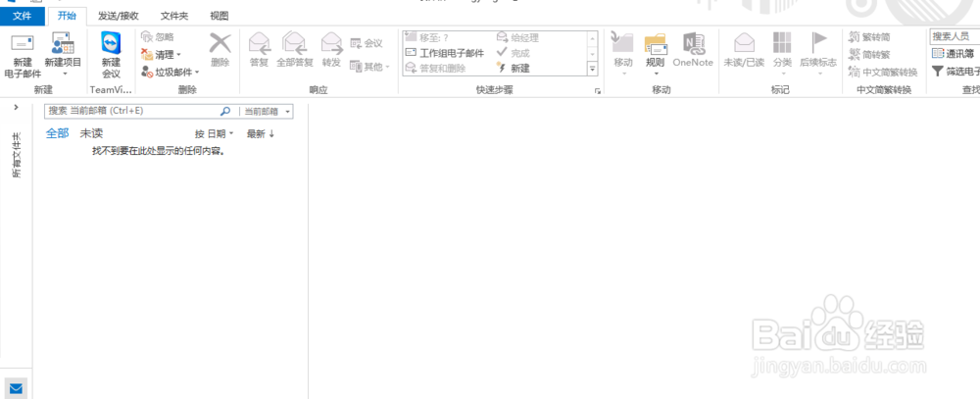The width and height of the screenshot is (980, 399).
Task: Click the 搜索人员 box
Action: (x=955, y=37)
